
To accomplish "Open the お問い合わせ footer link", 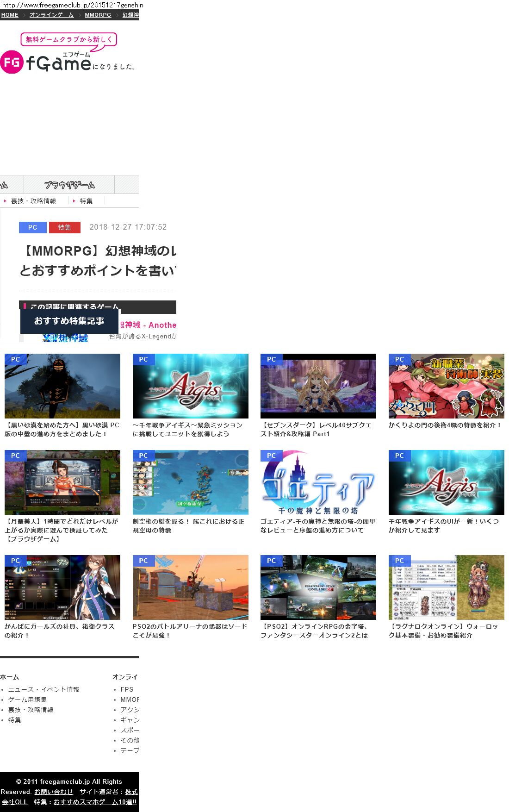I will pos(54,792).
